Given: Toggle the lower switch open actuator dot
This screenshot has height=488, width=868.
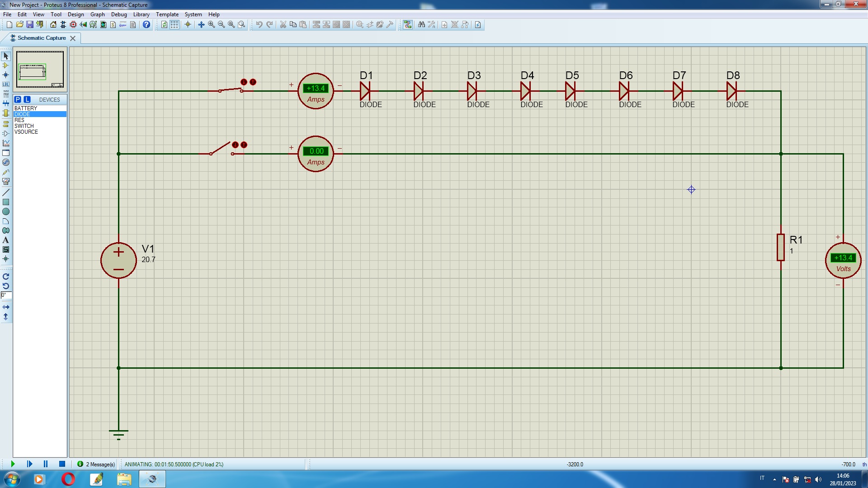Looking at the screenshot, I should pyautogui.click(x=235, y=145).
